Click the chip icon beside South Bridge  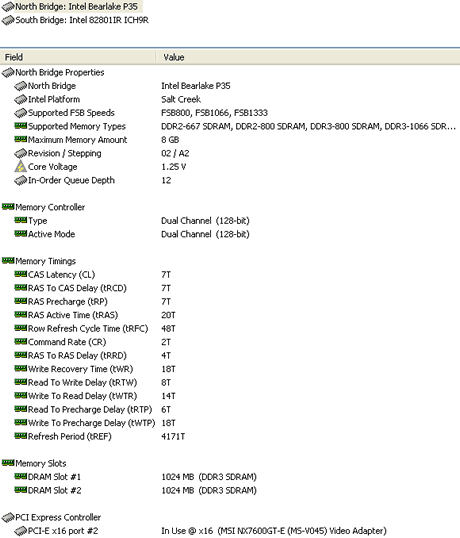pyautogui.click(x=8, y=20)
